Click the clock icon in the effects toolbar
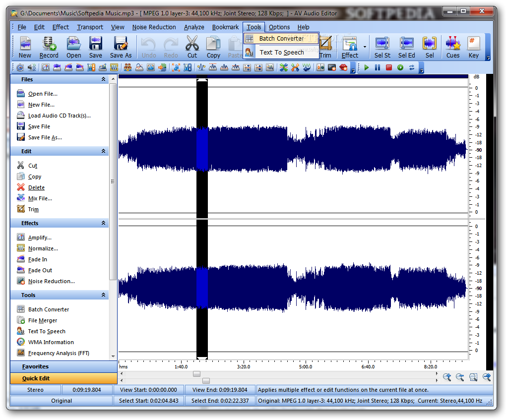 [x=20, y=67]
